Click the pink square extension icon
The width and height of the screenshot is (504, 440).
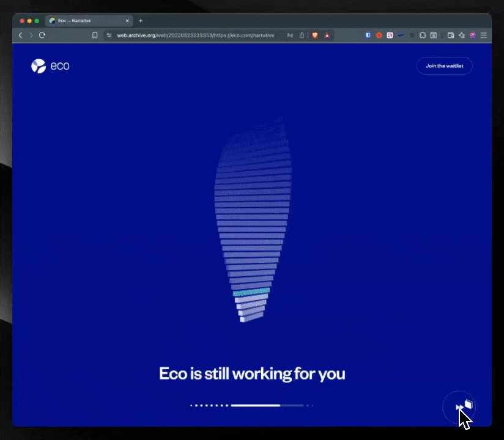click(x=390, y=35)
